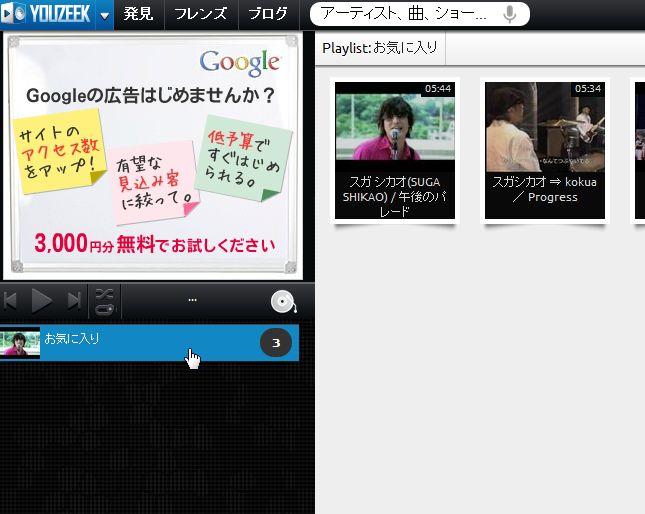
Task: Open the フレンズ menu
Action: coord(201,14)
